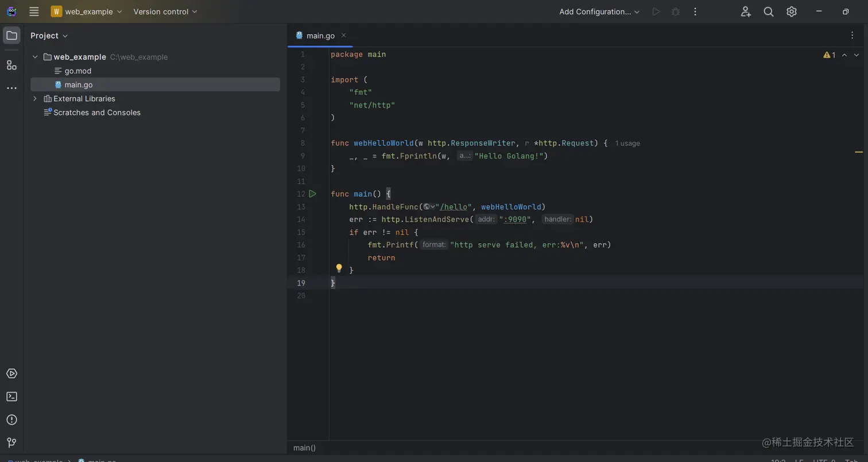The height and width of the screenshot is (462, 868).
Task: Click the warning count indicator
Action: [x=830, y=55]
